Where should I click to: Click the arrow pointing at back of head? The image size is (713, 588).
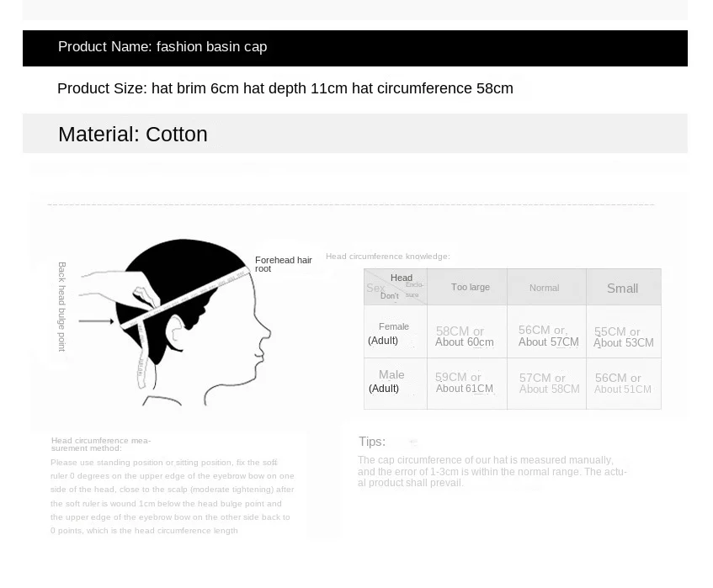(96, 321)
